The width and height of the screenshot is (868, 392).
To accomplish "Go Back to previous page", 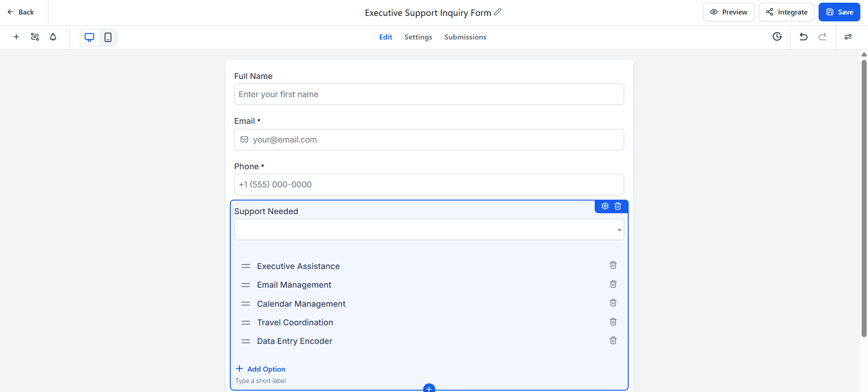I will click(21, 12).
